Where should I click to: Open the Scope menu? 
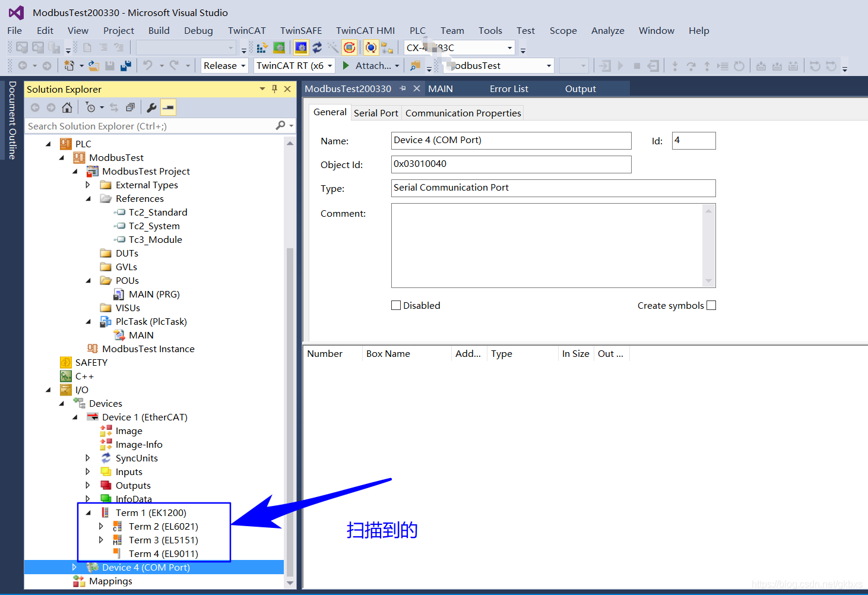563,30
